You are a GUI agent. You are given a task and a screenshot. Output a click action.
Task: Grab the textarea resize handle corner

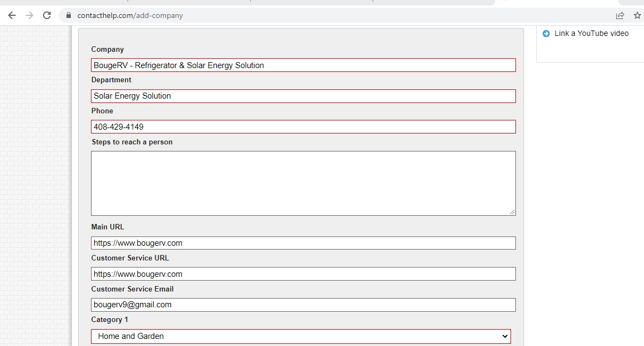[512, 212]
